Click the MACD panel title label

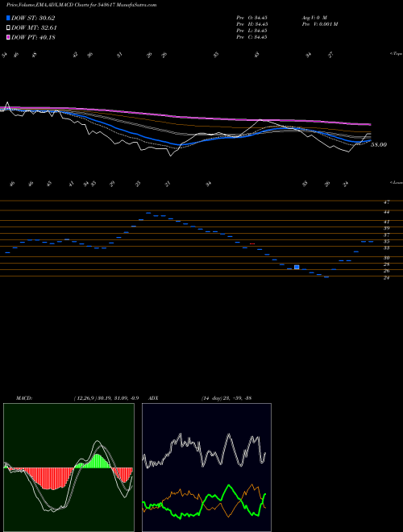click(24, 398)
